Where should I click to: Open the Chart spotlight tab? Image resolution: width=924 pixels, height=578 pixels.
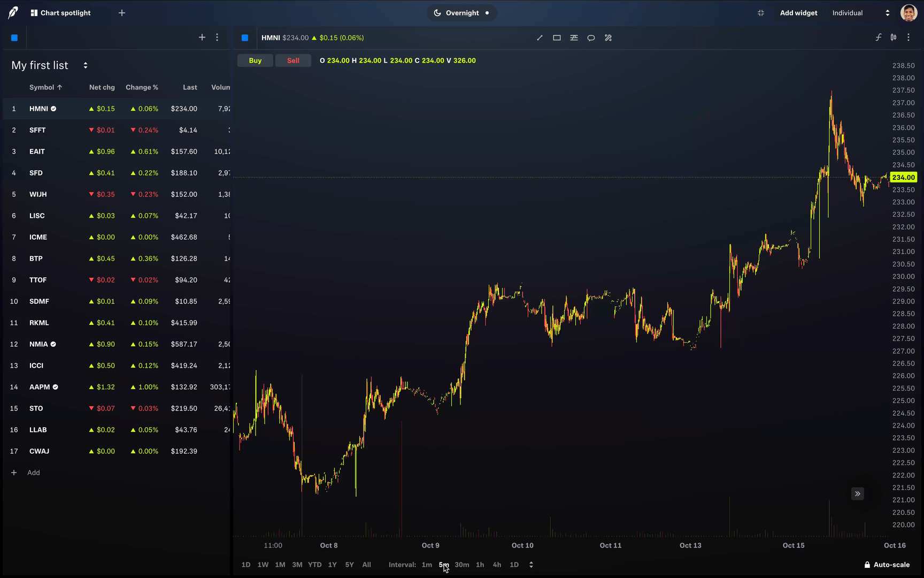click(60, 13)
